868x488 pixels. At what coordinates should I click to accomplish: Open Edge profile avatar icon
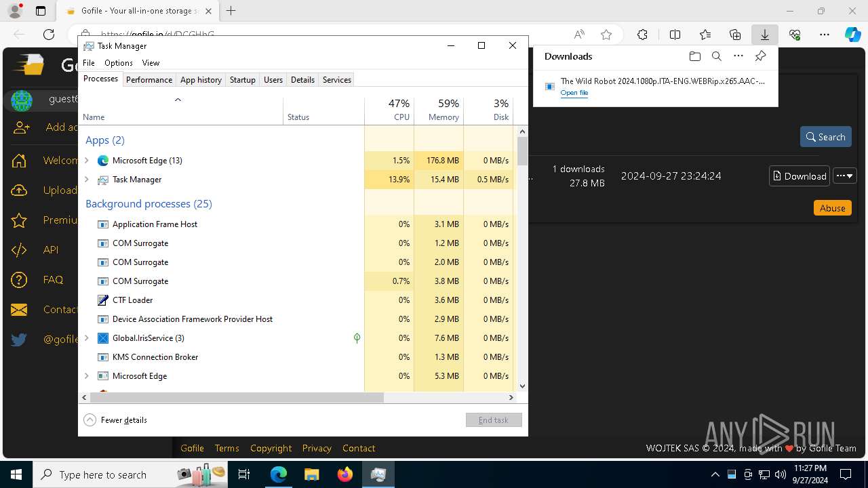click(15, 11)
